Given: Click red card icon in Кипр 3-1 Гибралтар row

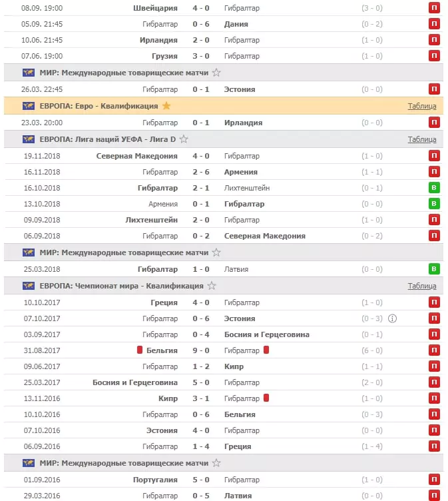Looking at the screenshot, I should [x=266, y=398].
